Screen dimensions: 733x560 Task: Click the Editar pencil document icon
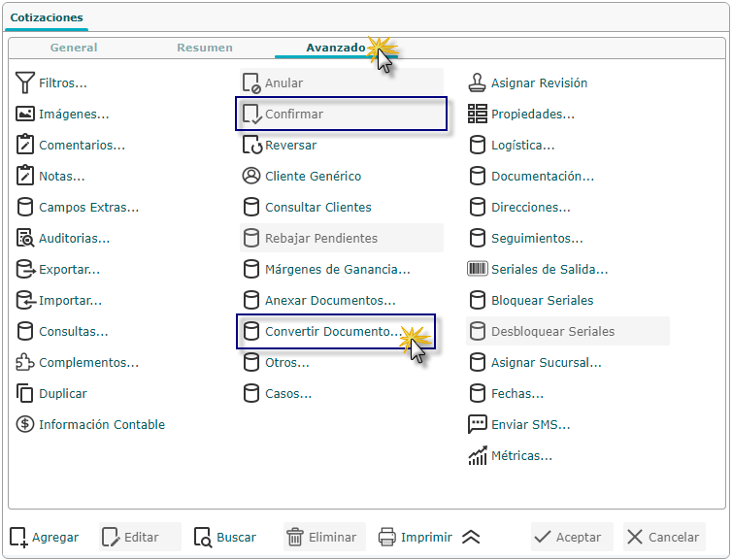111,537
